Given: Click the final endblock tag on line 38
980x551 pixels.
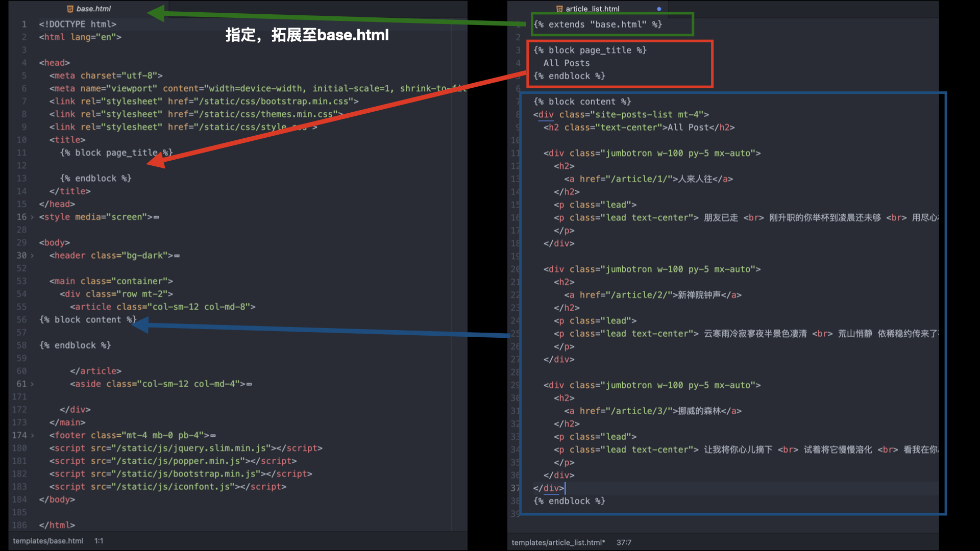Looking at the screenshot, I should [x=569, y=501].
